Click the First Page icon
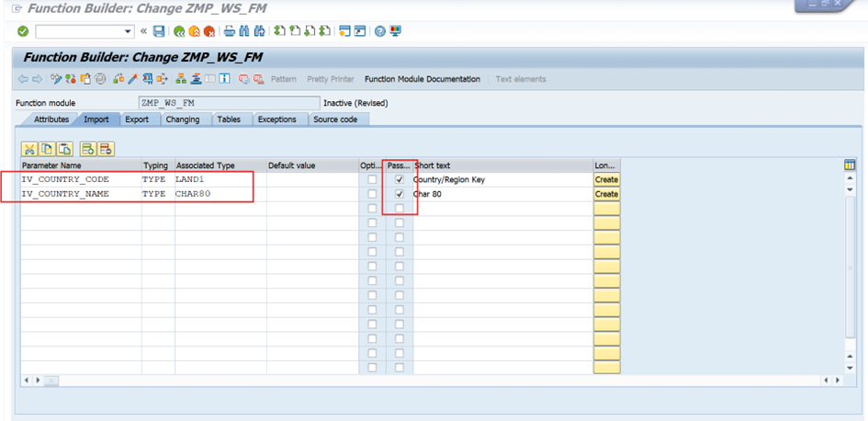Viewport: 868px width, 421px height. [279, 31]
